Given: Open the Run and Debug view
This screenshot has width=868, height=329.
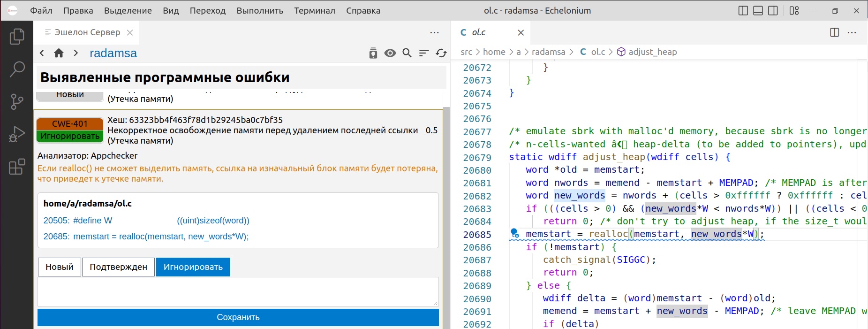Looking at the screenshot, I should click(x=17, y=134).
